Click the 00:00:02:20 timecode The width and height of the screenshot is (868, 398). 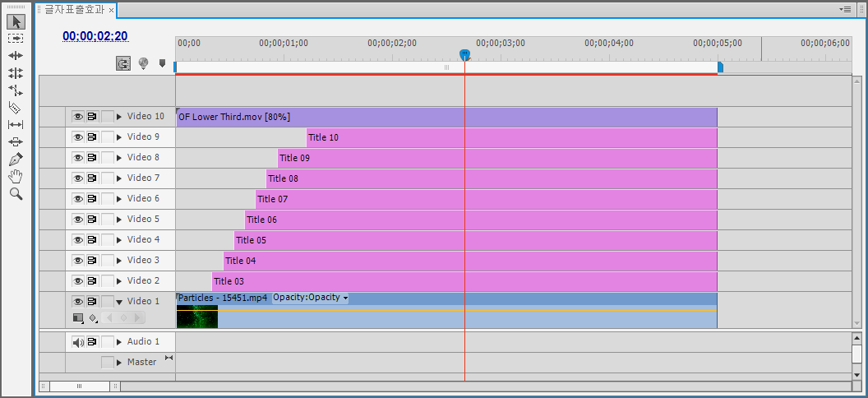pyautogui.click(x=95, y=36)
